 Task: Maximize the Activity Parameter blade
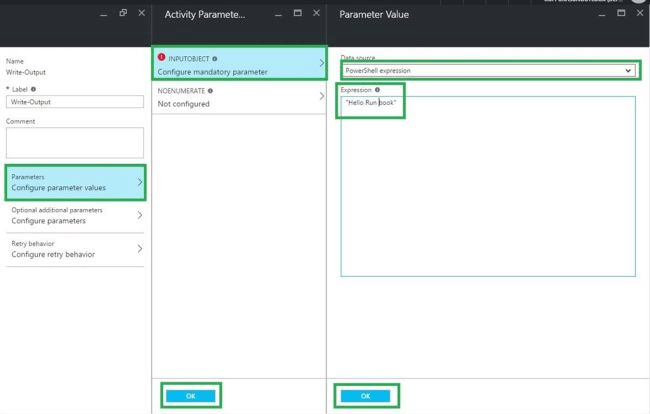pyautogui.click(x=298, y=13)
